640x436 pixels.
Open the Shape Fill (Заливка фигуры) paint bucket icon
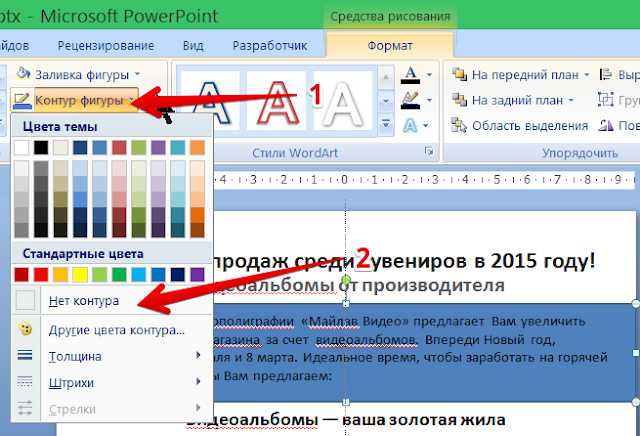pos(23,74)
